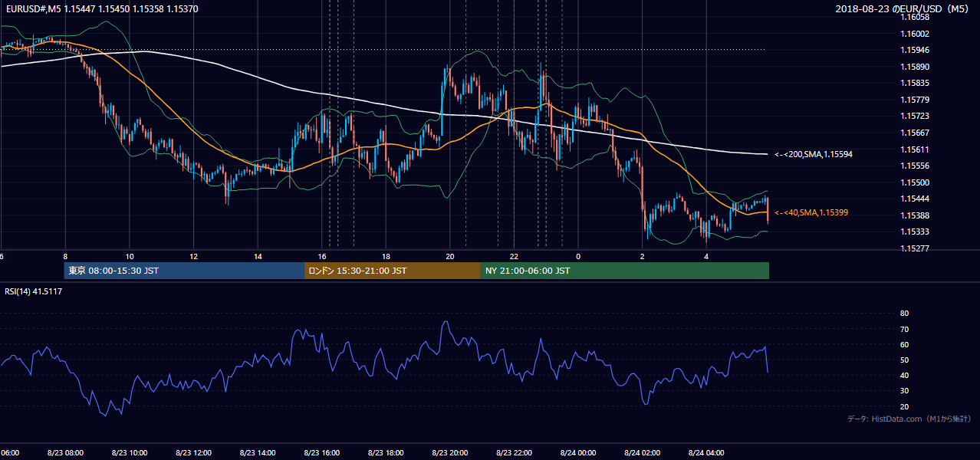Click price axis label 1.15611
Viewport: 980px width, 460px height.
[916, 149]
